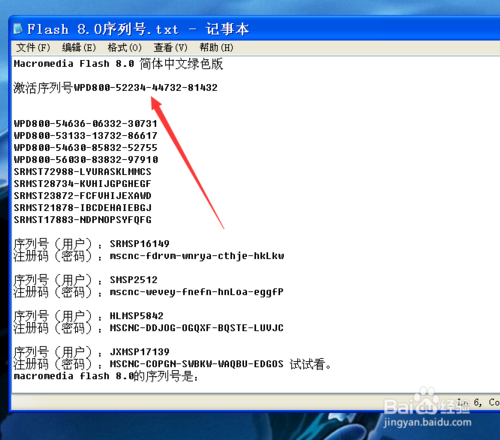
Task: Click the code MSCNC-DDJOG-OGQXF-BQSTE-LUVJC
Action: 197,328
